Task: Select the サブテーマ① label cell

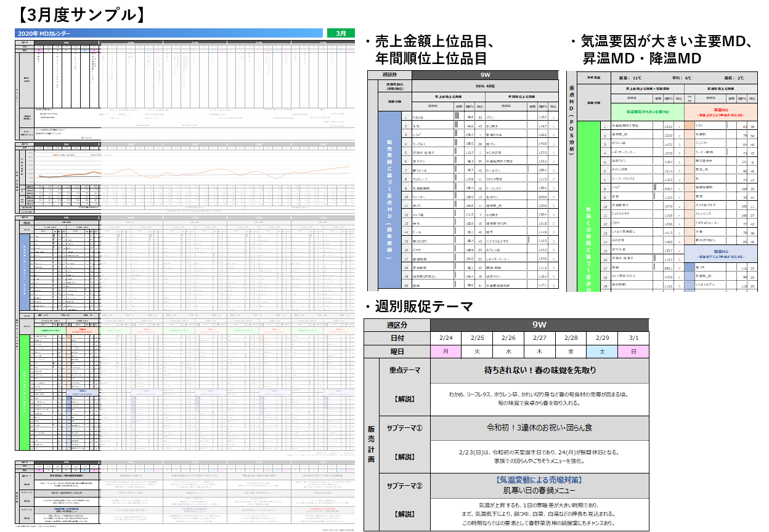Action: click(x=405, y=428)
